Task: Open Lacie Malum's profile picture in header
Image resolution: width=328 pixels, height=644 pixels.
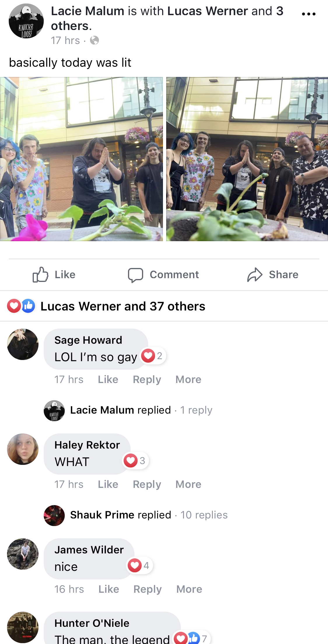Action: pos(26,21)
